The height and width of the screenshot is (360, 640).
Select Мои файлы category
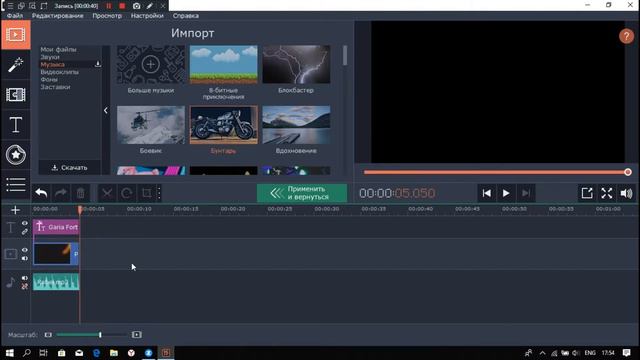click(58, 49)
